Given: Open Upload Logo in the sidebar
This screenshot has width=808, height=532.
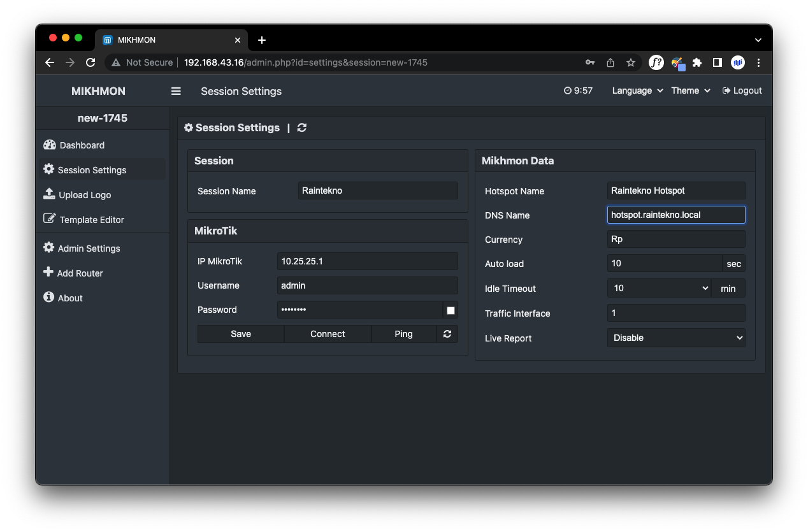Looking at the screenshot, I should click(84, 195).
